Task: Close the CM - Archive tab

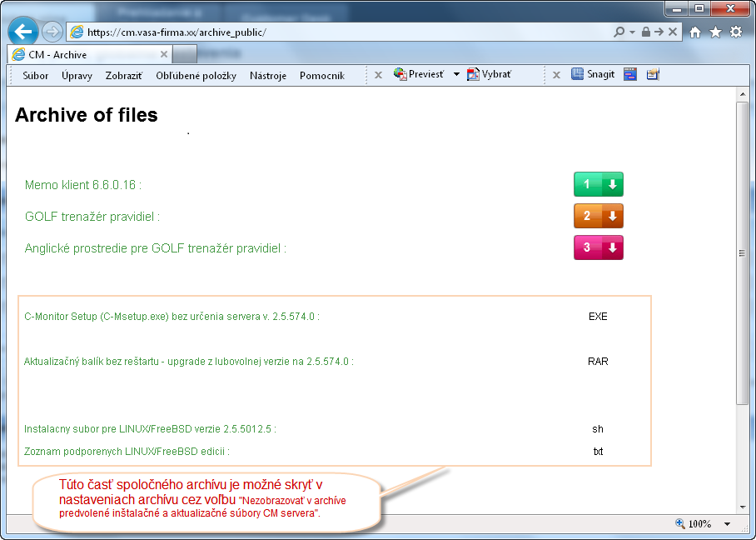Action: tap(164, 54)
